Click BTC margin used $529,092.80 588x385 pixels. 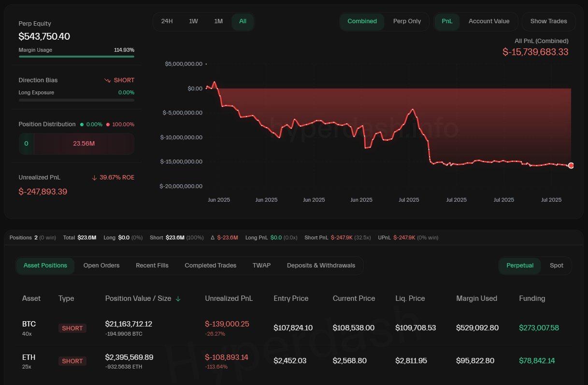point(477,328)
